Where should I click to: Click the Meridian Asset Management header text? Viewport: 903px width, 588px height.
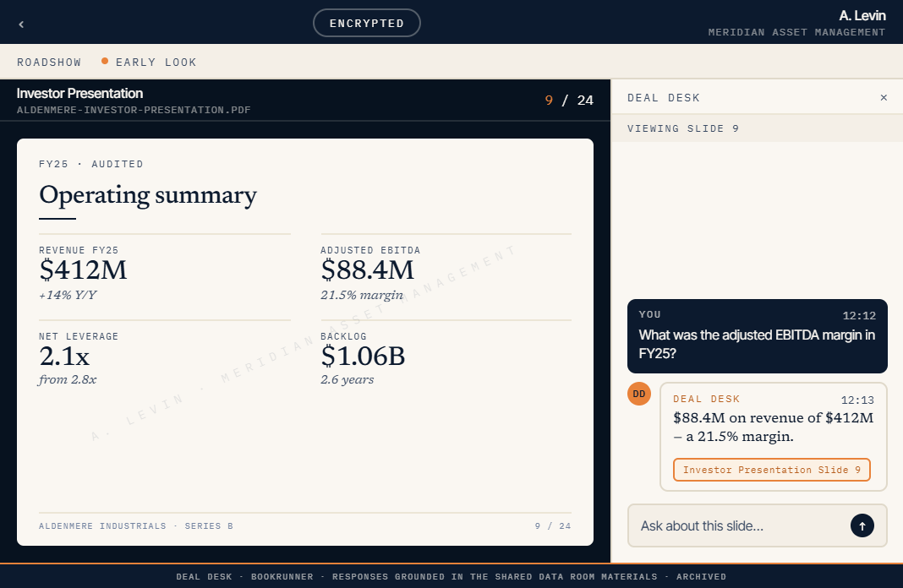[x=796, y=32]
